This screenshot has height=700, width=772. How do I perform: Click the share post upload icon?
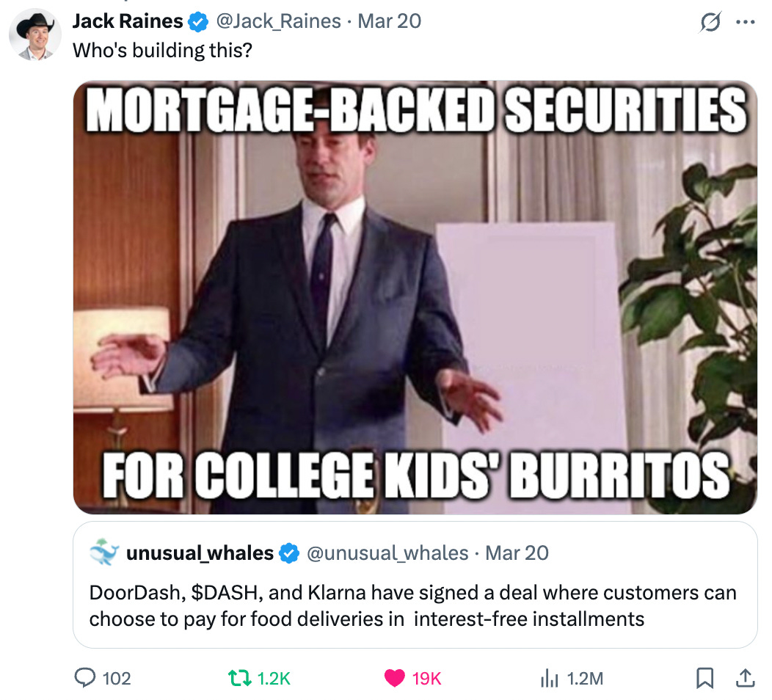click(x=746, y=678)
